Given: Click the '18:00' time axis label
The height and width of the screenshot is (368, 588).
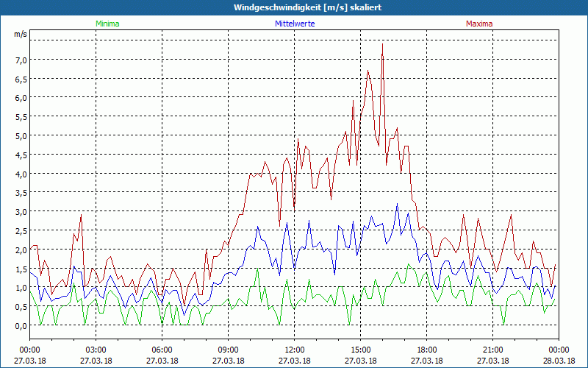Looking at the screenshot, I should (x=427, y=350).
